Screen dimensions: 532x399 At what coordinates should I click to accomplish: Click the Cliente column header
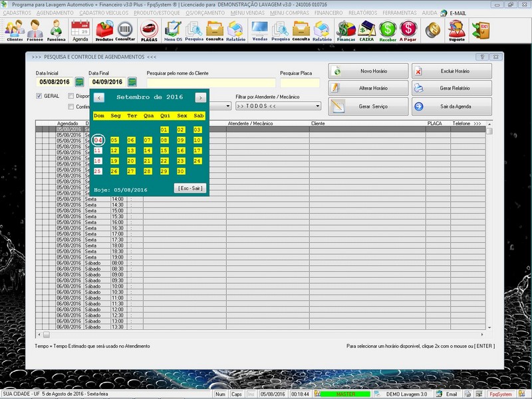point(368,124)
